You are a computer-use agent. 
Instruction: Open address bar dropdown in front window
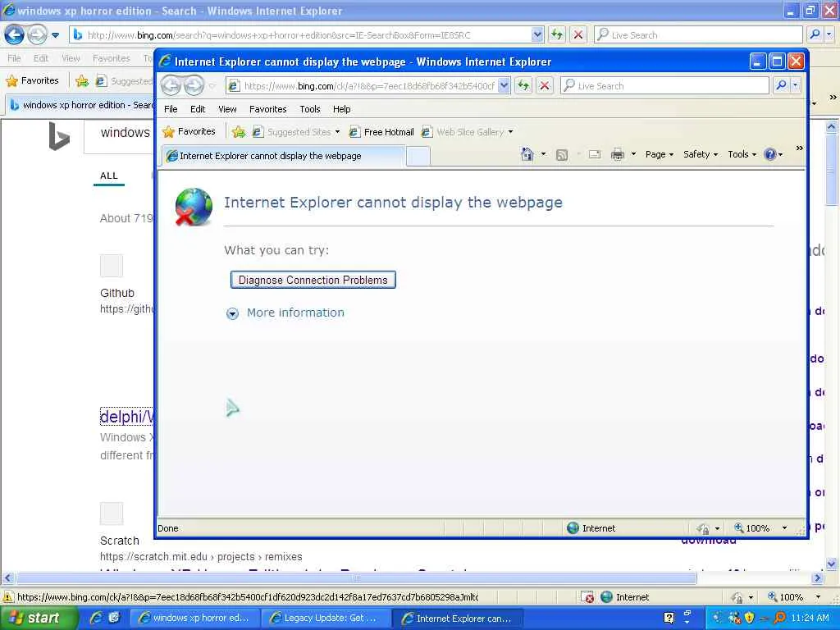tap(504, 85)
